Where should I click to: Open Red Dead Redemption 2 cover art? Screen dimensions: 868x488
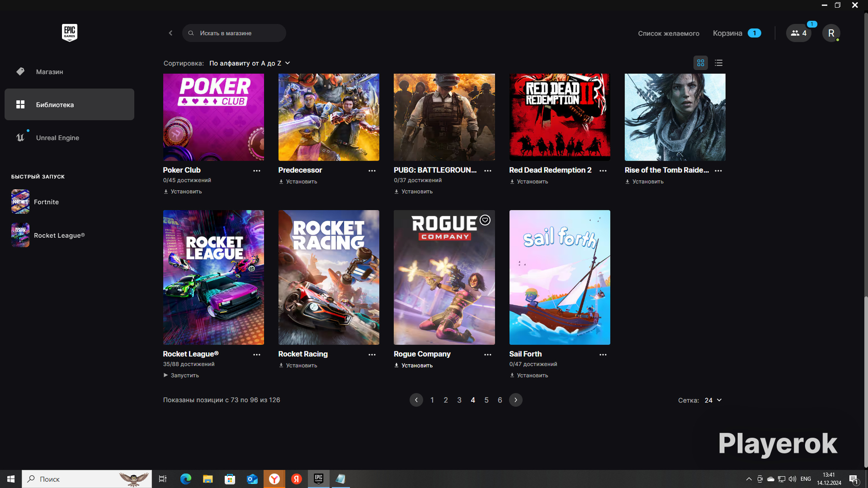click(559, 117)
